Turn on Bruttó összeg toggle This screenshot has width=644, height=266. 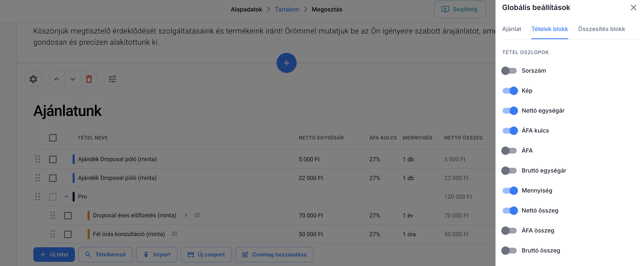tap(509, 250)
